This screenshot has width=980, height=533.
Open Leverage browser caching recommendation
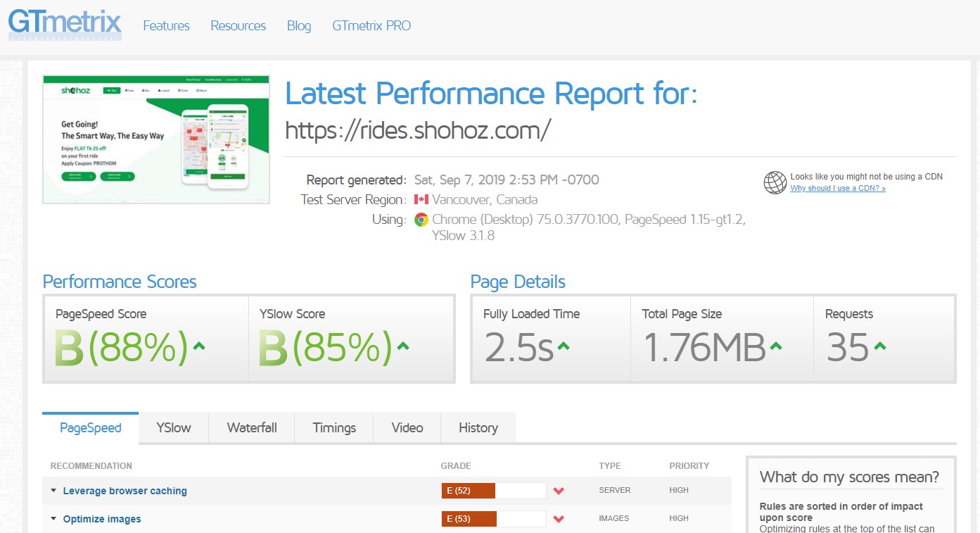pyautogui.click(x=125, y=491)
